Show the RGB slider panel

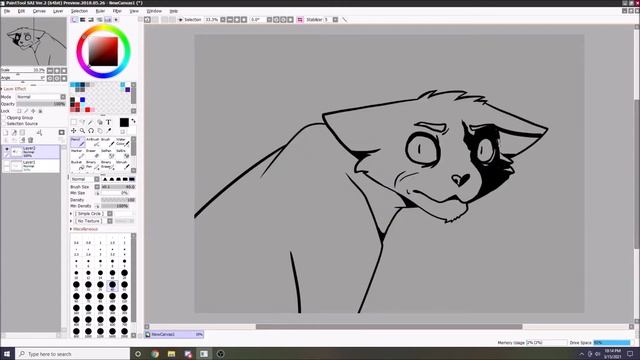pyautogui.click(x=82, y=20)
